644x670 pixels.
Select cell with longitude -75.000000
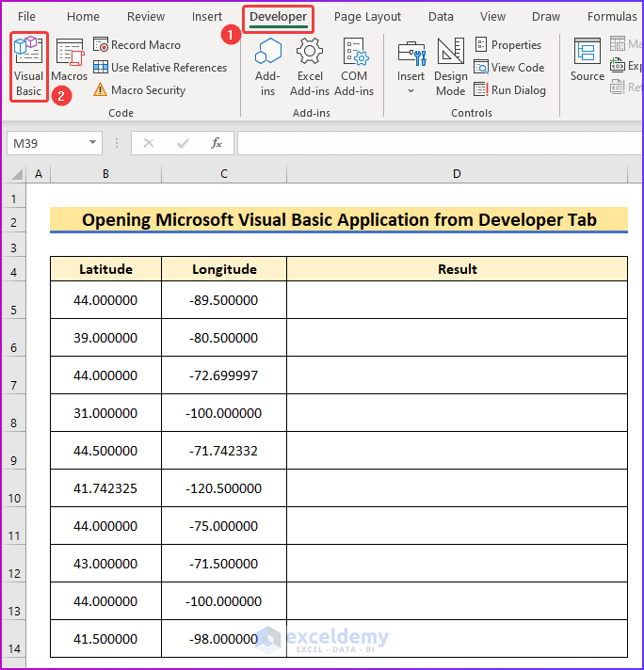[x=224, y=526]
